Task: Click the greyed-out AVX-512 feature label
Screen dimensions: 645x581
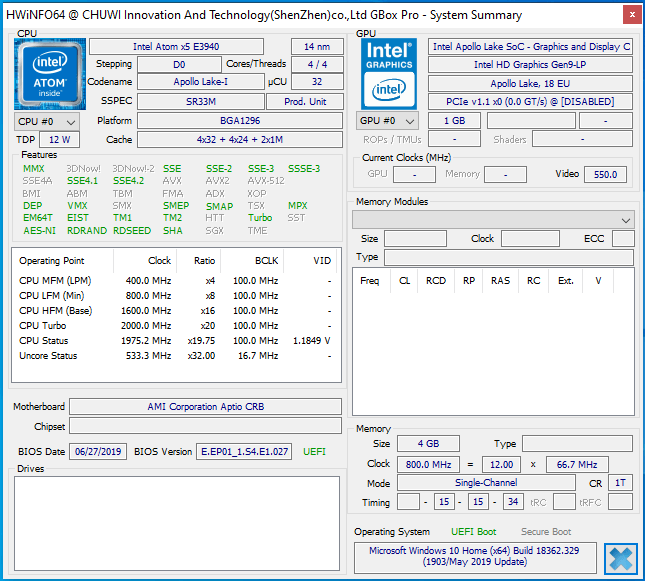Action: tap(266, 181)
